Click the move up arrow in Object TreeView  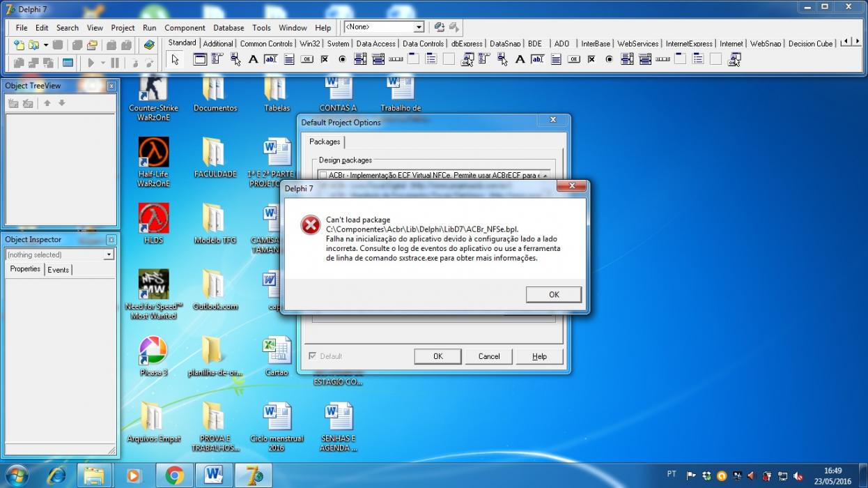point(47,103)
